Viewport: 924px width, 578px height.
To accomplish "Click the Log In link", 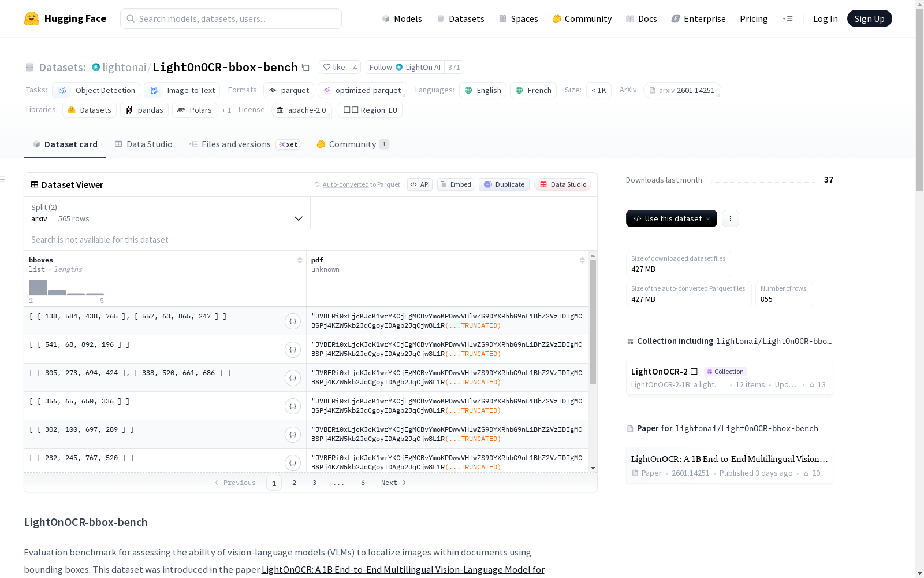I will tap(825, 18).
